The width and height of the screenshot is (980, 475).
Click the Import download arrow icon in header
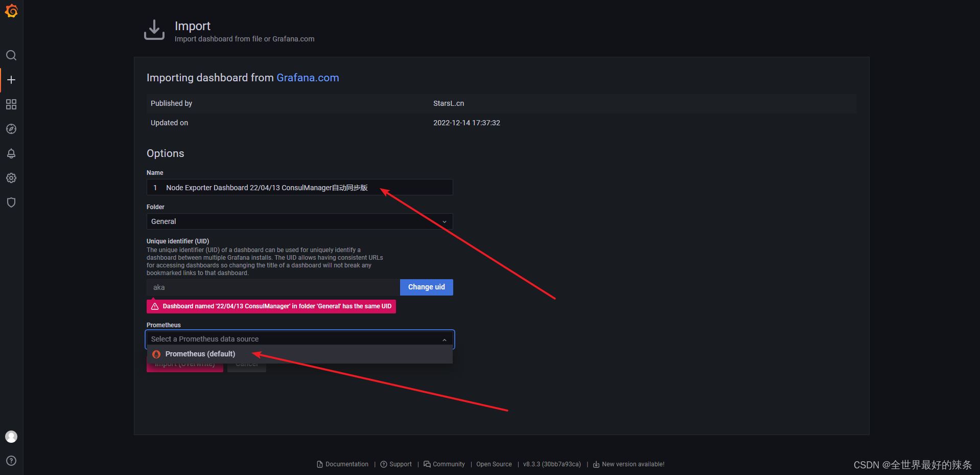tap(154, 30)
